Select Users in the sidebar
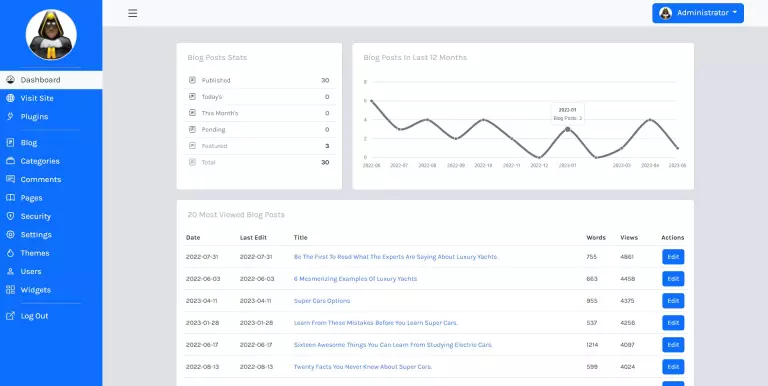768x386 pixels. [51, 271]
